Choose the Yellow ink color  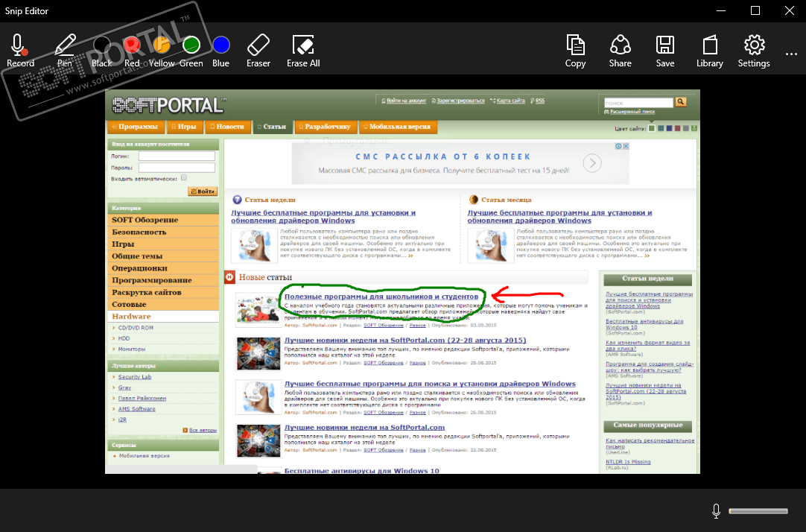(x=162, y=51)
